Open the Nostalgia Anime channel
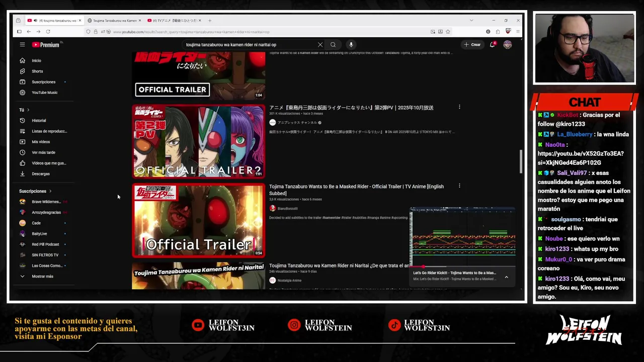This screenshot has height=362, width=644. (289, 281)
